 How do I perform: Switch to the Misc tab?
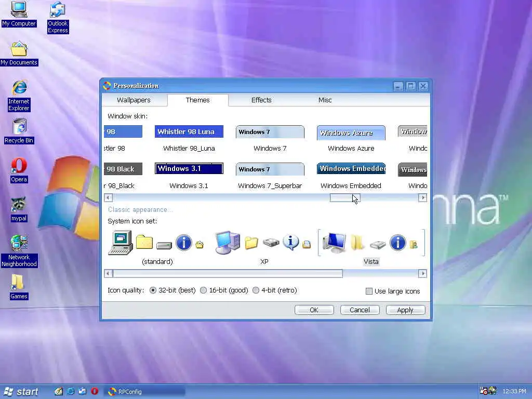[325, 100]
